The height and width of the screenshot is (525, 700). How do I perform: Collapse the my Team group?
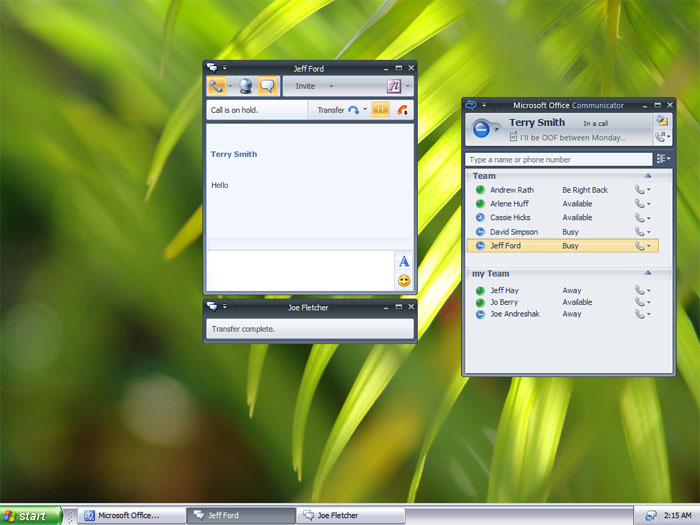(648, 273)
